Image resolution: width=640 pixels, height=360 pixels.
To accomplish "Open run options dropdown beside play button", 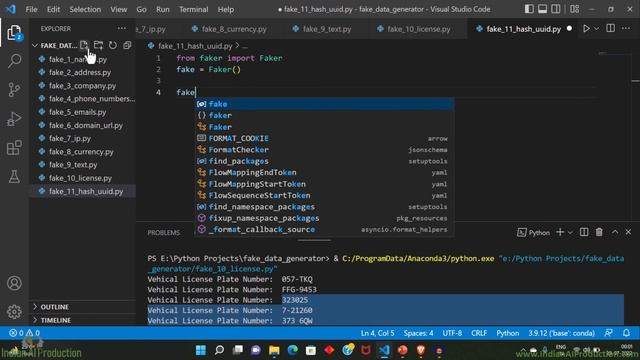I will point(596,29).
